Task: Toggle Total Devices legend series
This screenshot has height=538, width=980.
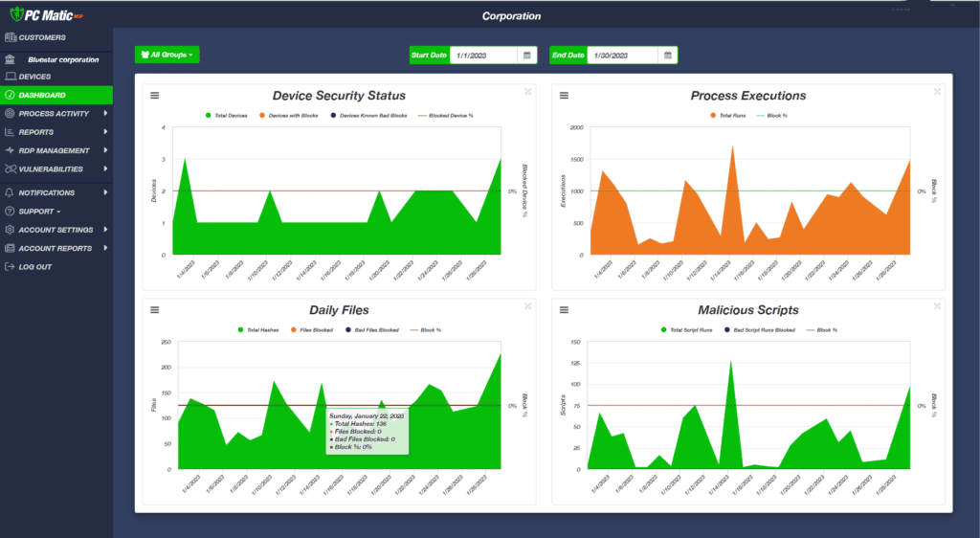Action: click(x=226, y=116)
